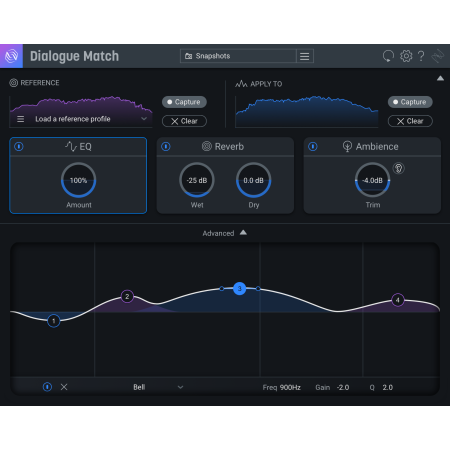Collapse the top panel with triangle

tap(440, 78)
